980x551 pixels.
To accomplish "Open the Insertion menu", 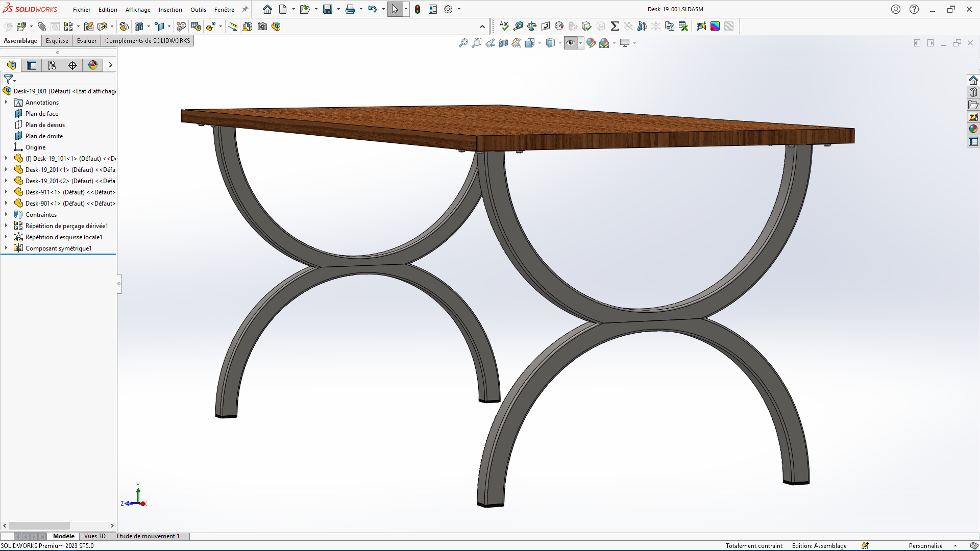I will point(170,10).
